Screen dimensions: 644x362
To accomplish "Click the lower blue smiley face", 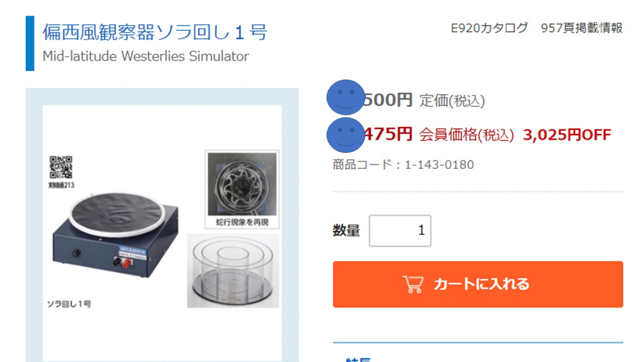I will pyautogui.click(x=346, y=134).
